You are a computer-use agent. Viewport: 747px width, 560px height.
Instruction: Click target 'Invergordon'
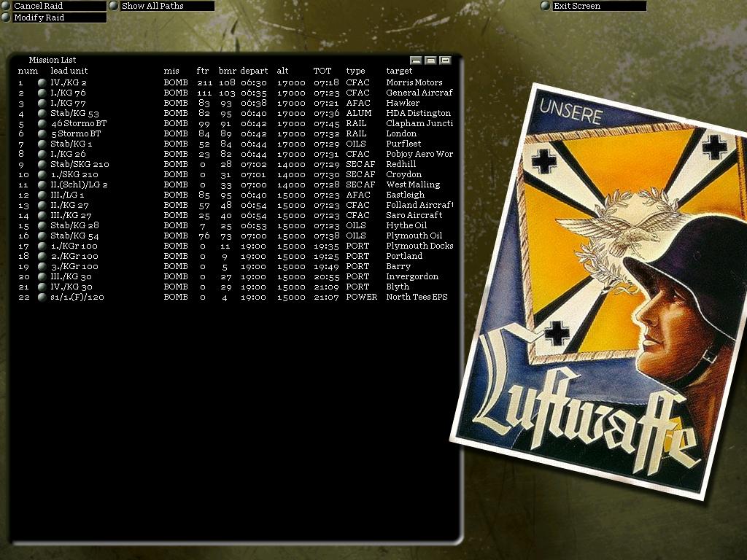[412, 276]
